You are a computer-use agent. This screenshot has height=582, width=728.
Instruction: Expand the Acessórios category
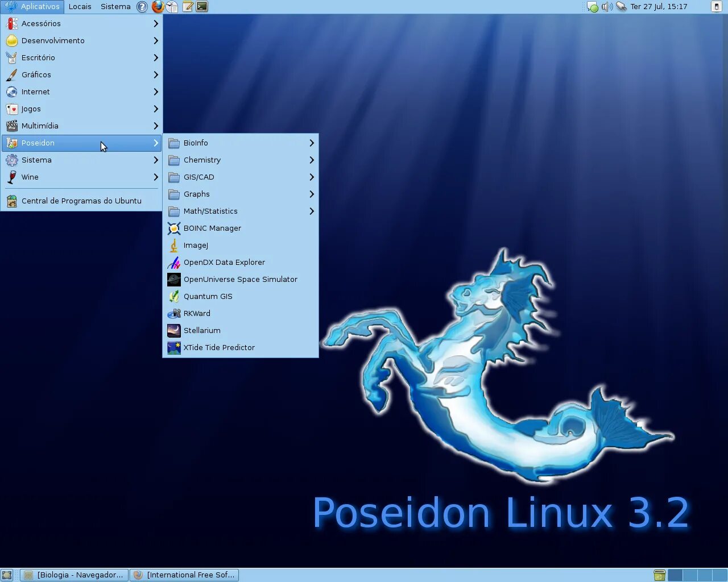(x=81, y=23)
